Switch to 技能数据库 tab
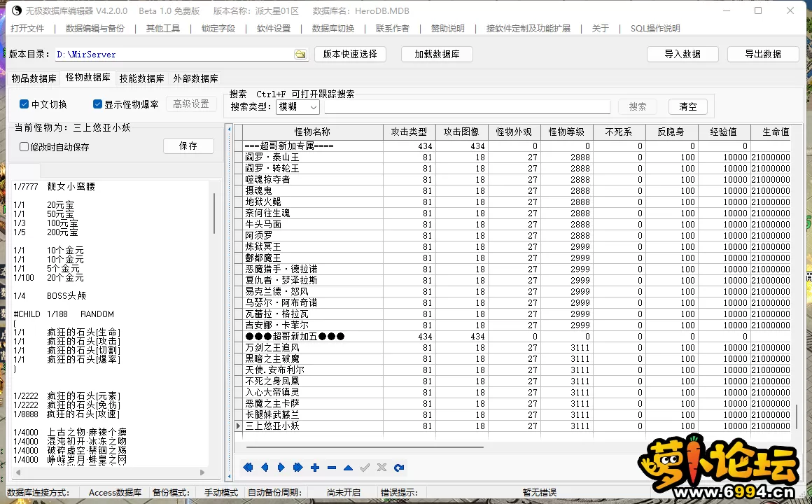Screen dimensions: 812x504 point(142,78)
